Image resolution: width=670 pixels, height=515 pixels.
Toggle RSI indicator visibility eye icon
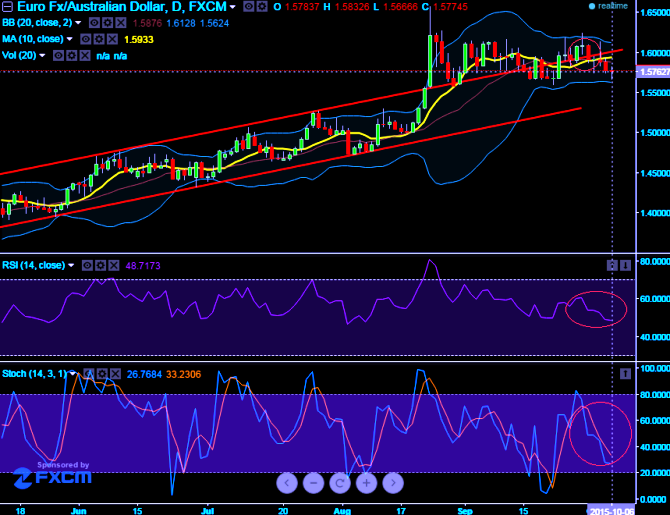coord(87,265)
